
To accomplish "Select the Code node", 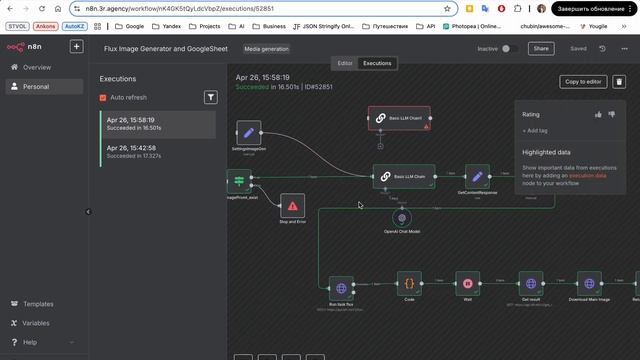I will pos(409,284).
